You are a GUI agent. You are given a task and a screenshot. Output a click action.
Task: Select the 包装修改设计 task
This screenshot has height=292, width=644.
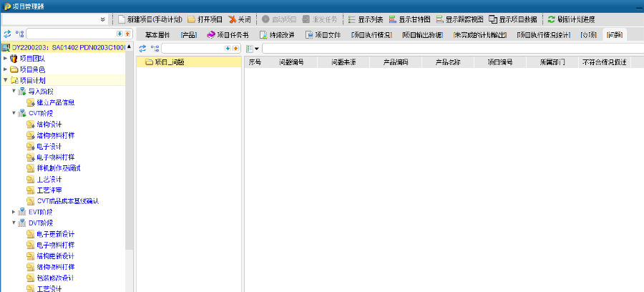[x=55, y=278]
